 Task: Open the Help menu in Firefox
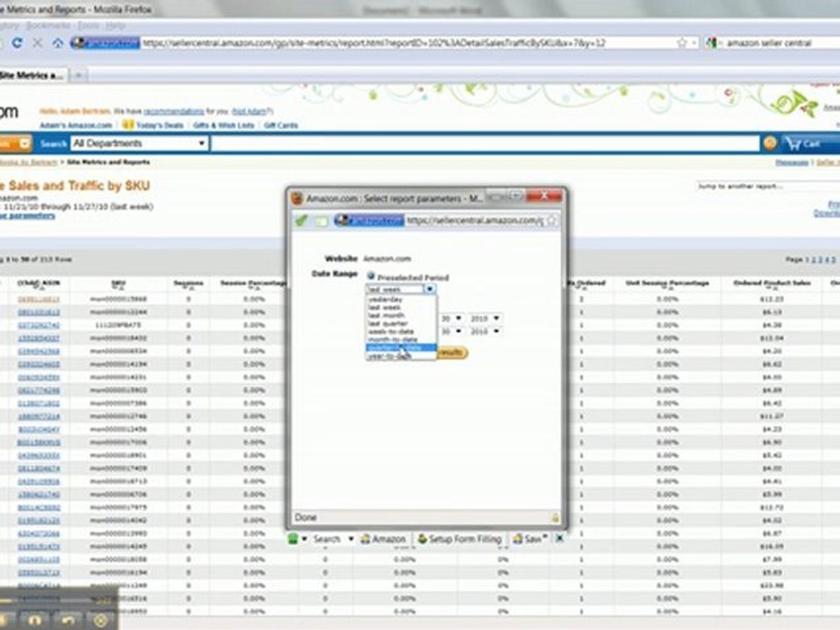(x=115, y=25)
